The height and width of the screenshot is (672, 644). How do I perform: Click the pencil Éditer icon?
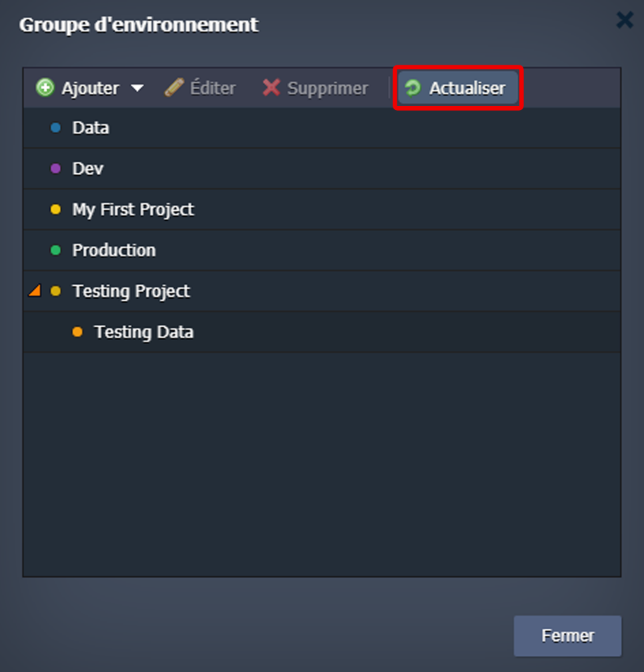[175, 87]
